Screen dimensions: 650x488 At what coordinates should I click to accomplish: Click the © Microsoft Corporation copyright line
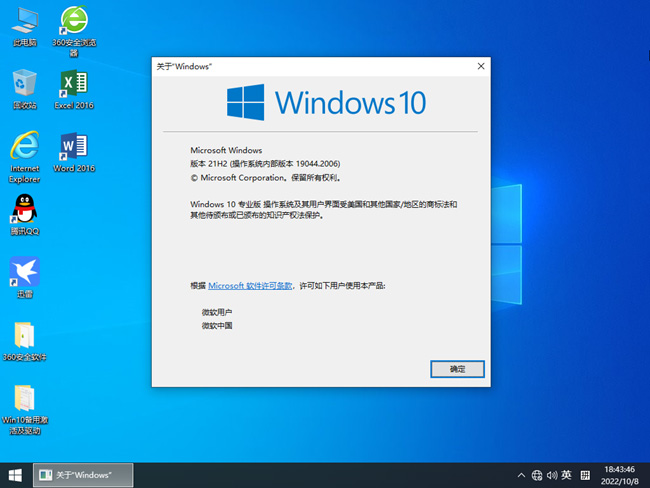[x=266, y=178]
